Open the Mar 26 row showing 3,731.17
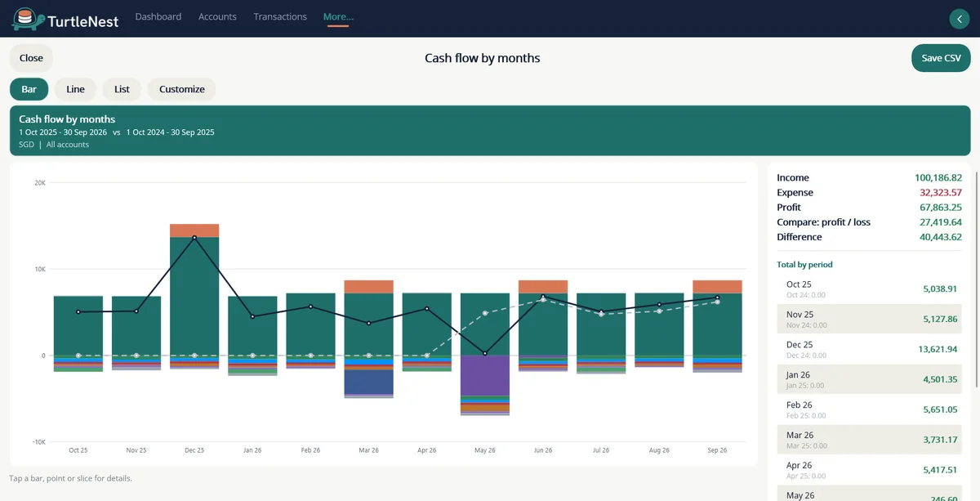 pyautogui.click(x=869, y=440)
